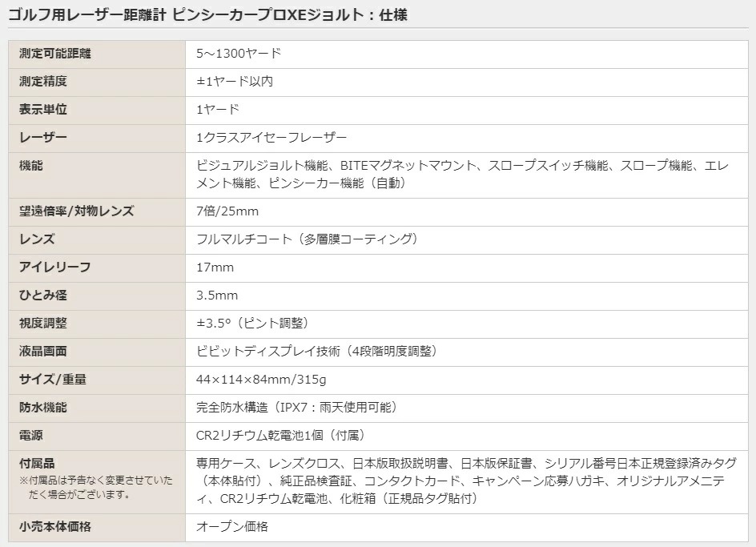
Task: Click the 専用ケース、レンズクロス accessories list text
Action: coord(466,481)
